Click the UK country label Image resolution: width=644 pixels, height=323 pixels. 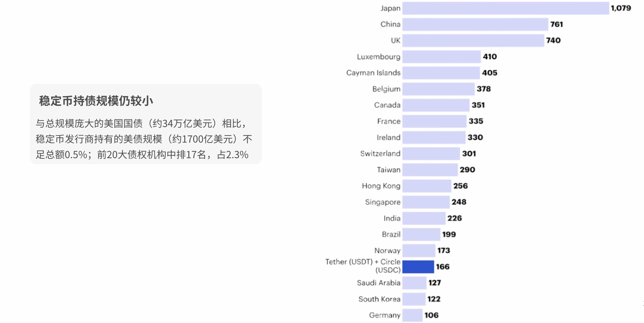click(x=394, y=40)
